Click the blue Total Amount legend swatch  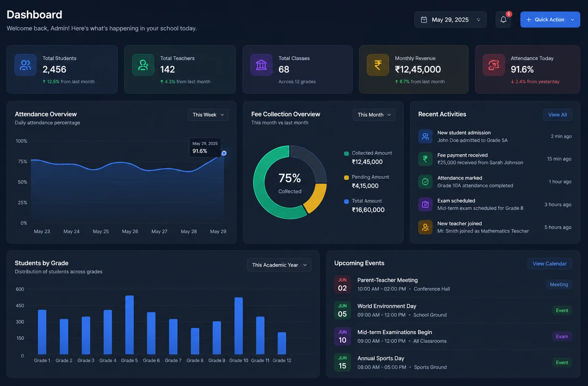pos(346,201)
